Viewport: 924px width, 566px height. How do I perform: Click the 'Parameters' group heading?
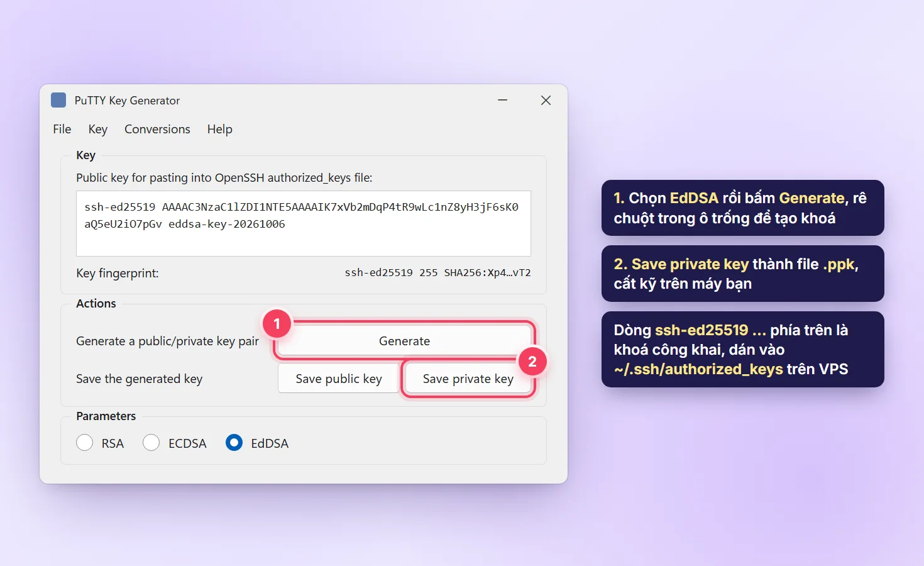106,416
